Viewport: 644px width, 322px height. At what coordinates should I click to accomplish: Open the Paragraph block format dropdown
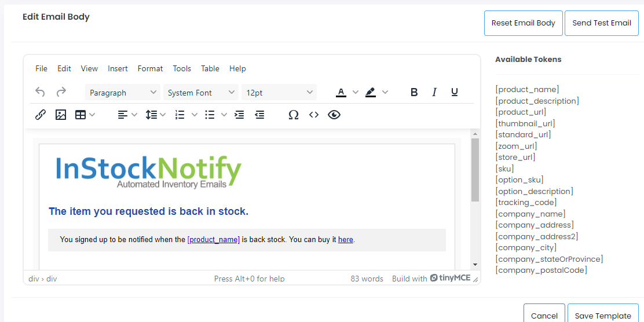[x=123, y=93]
